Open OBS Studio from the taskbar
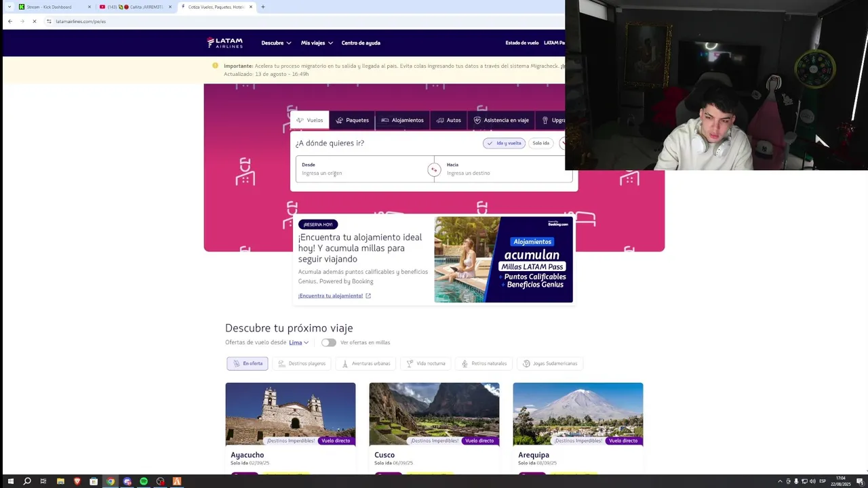The image size is (868, 488). point(160,481)
